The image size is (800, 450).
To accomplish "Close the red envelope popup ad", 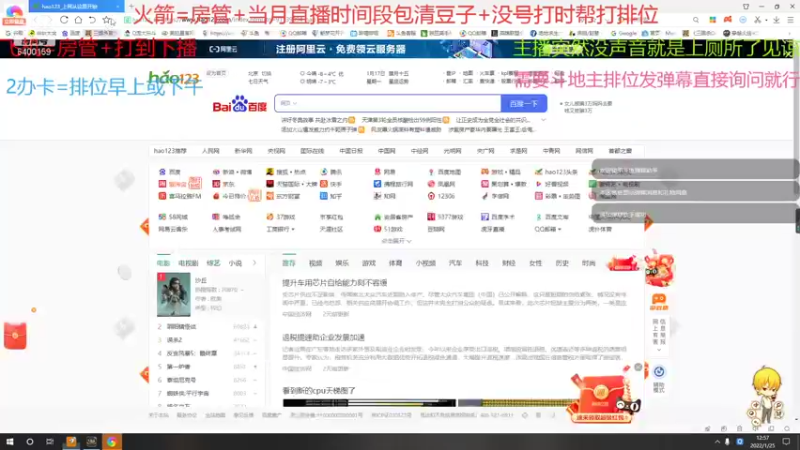I will (x=638, y=367).
